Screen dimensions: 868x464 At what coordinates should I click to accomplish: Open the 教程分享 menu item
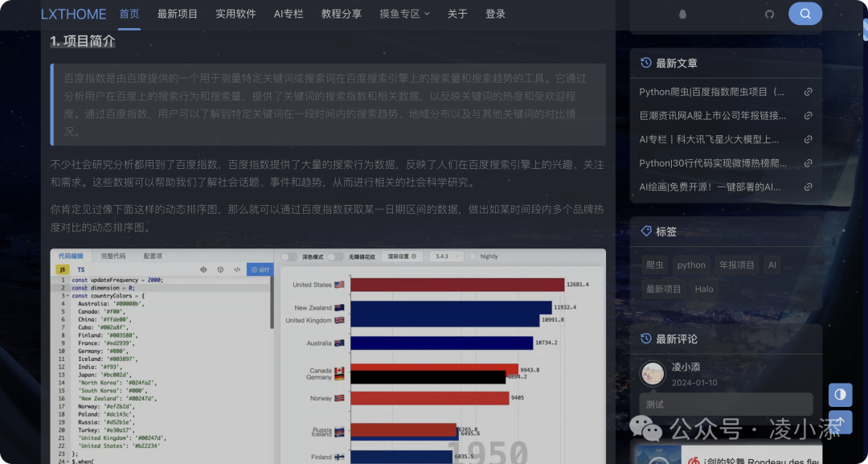tap(342, 14)
